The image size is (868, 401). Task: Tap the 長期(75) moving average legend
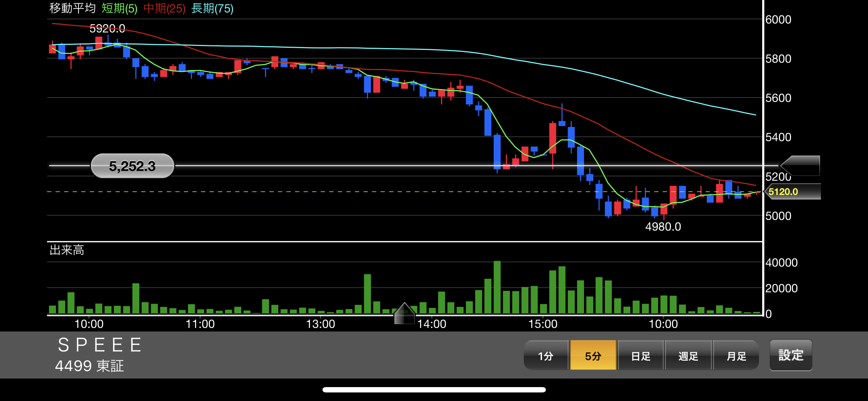212,8
